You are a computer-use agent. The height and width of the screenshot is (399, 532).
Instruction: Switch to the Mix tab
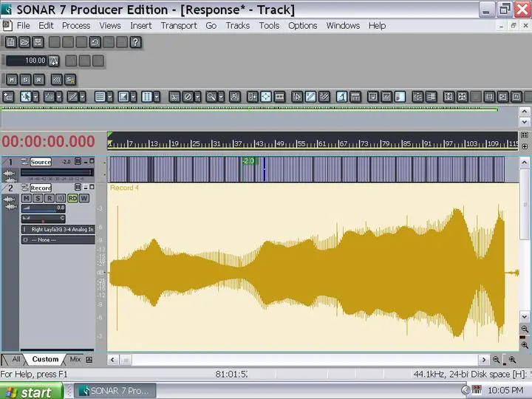[75, 359]
